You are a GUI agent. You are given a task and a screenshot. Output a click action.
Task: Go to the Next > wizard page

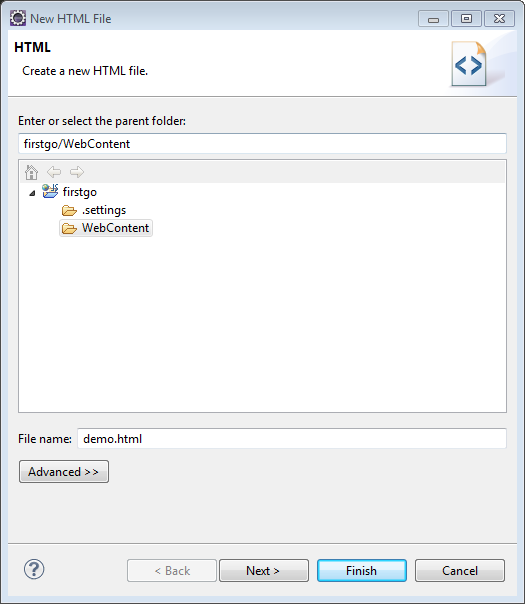264,570
